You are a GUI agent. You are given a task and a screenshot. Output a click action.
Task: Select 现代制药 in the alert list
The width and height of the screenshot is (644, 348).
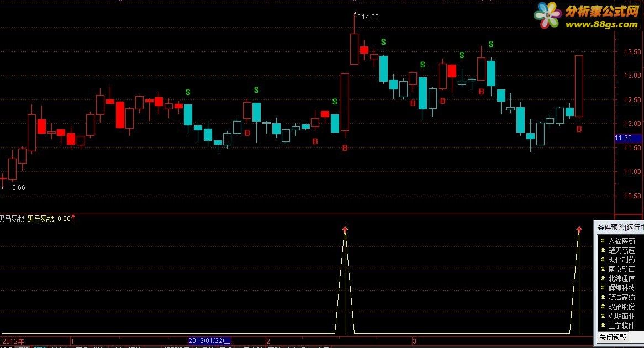click(621, 260)
